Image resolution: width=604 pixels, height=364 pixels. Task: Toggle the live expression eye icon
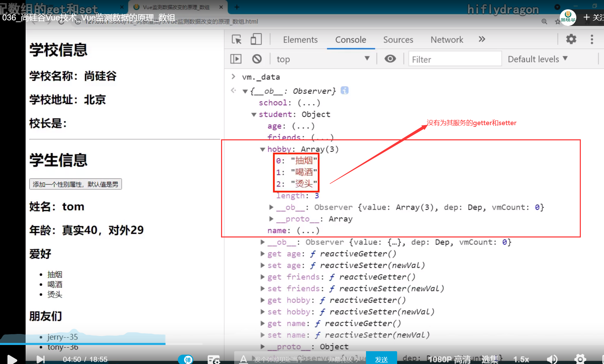point(390,59)
